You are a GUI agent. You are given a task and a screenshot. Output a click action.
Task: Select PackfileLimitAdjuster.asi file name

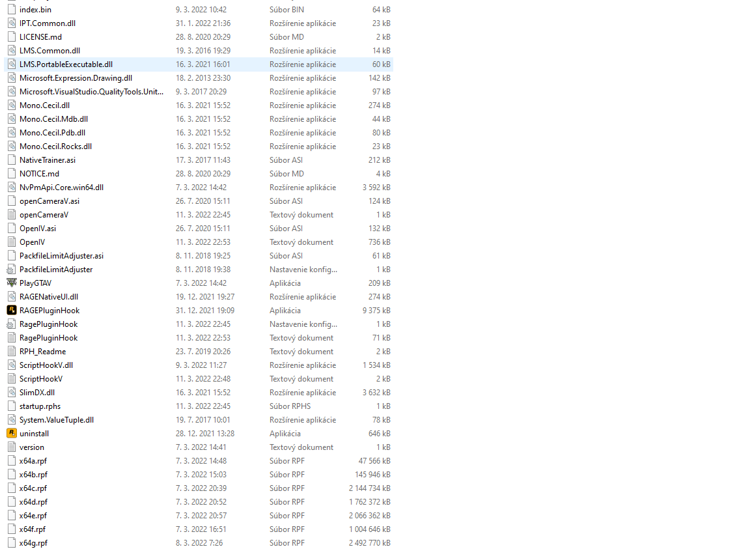point(61,256)
